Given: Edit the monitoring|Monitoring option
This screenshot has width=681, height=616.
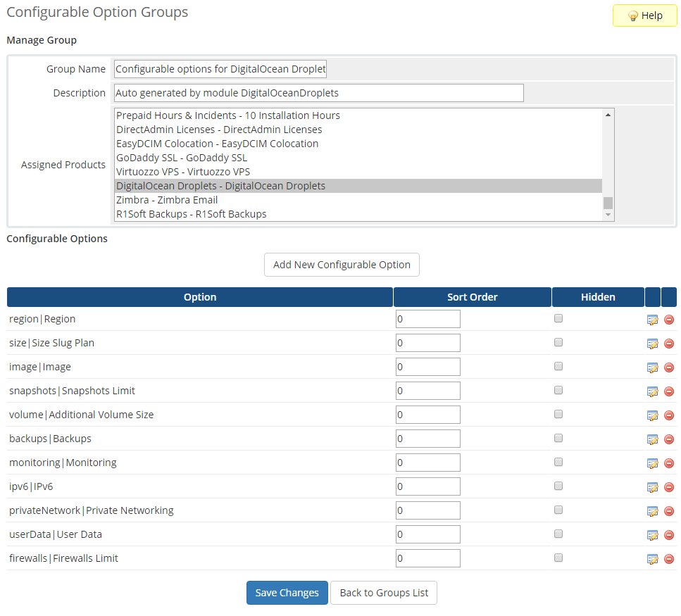Looking at the screenshot, I should click(652, 463).
